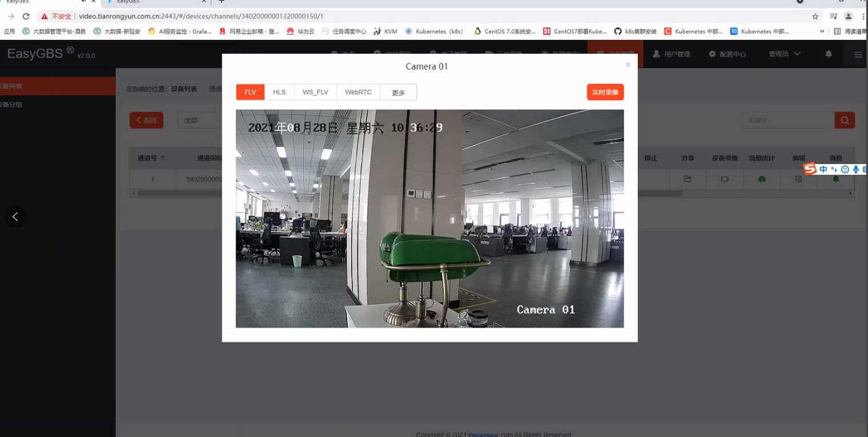Screen dimensions: 868x437
Task: Click the browser address bar URL
Action: pyautogui.click(x=201, y=17)
